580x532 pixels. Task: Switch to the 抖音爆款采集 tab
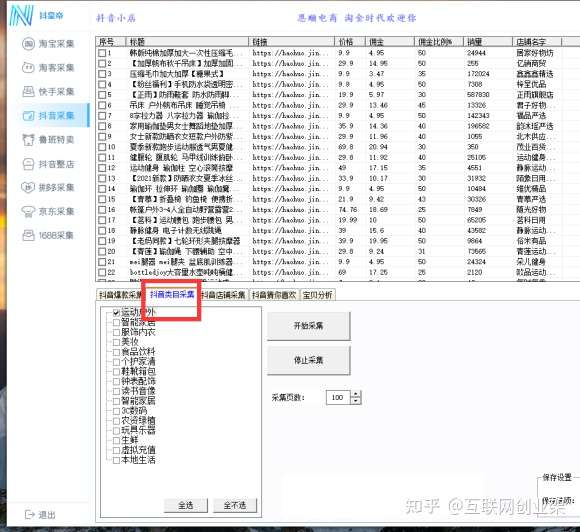click(x=121, y=295)
